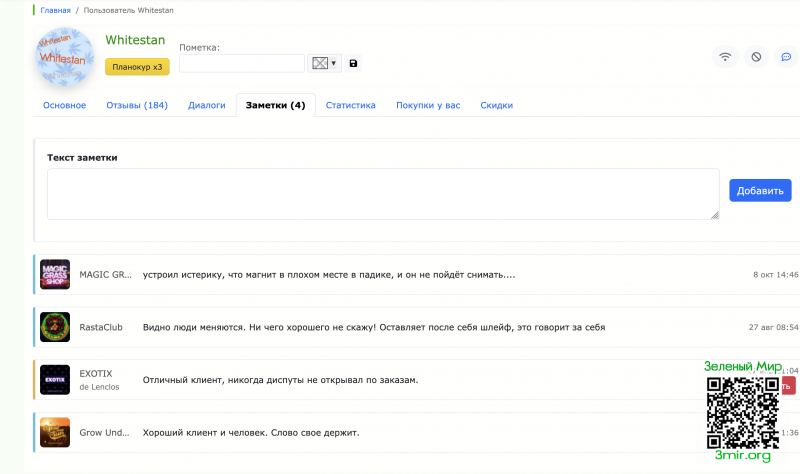Click the Grow Underground shop logo icon
Image resolution: width=800 pixels, height=474 pixels.
pyautogui.click(x=55, y=433)
